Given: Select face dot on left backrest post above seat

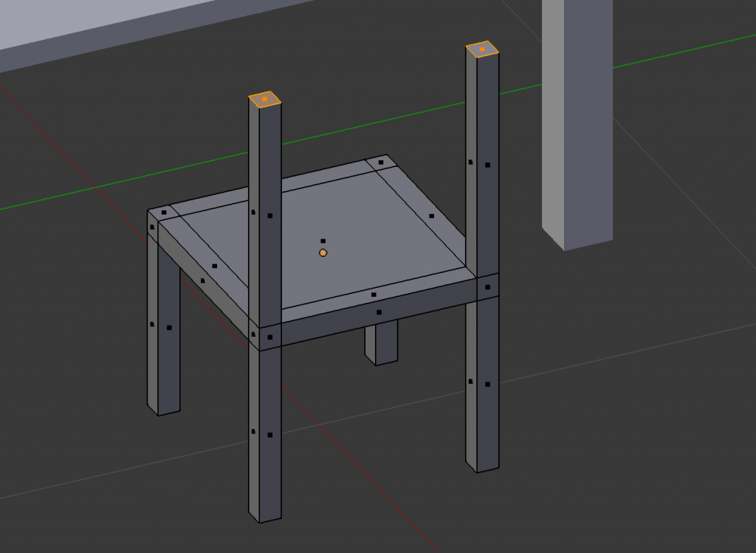Looking at the screenshot, I should (x=270, y=216).
